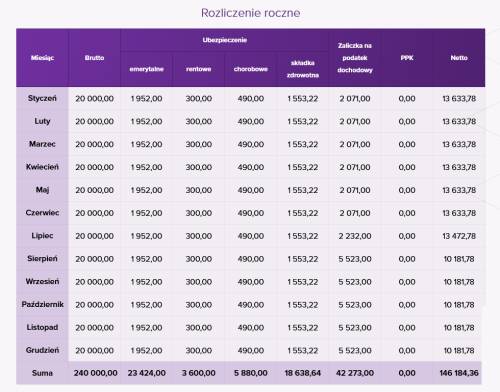The width and height of the screenshot is (500, 392).
Task: Click Październik Netto value '10 181,78'
Action: tap(459, 305)
